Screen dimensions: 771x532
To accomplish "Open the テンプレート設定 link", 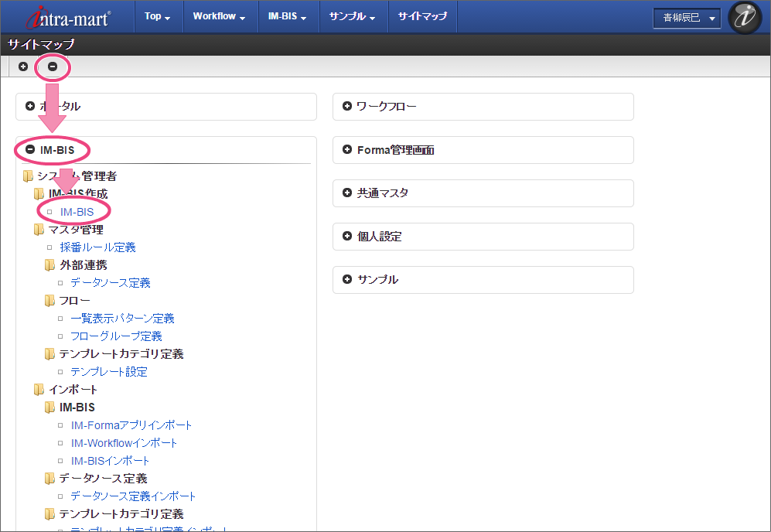I will [108, 372].
